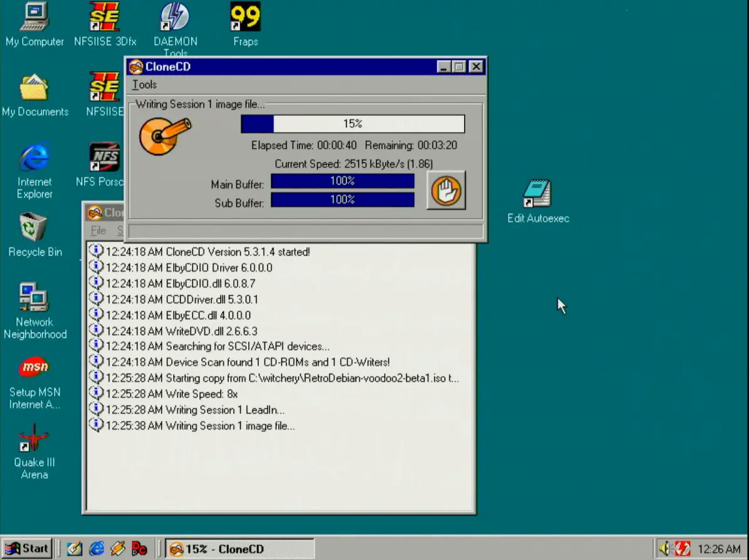Viewport: 749px width, 560px height.
Task: Click log entry 'Starting copy from C:\witchery'
Action: [274, 378]
